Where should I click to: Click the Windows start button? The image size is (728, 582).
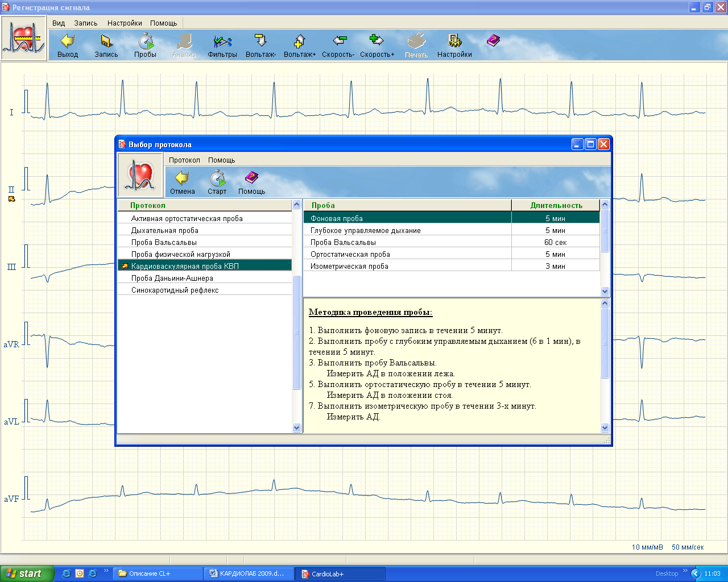[x=27, y=573]
